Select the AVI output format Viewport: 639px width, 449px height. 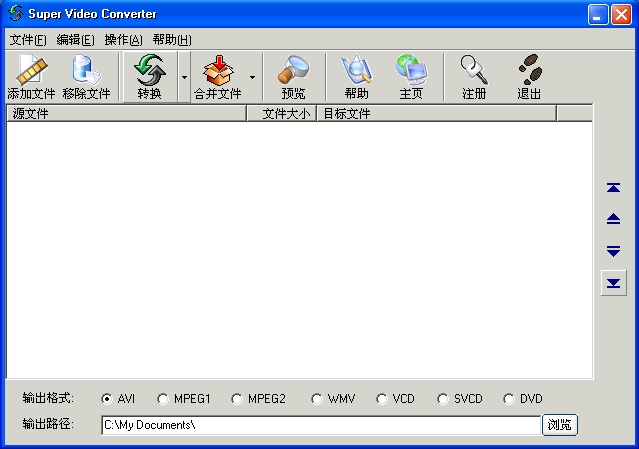118,398
